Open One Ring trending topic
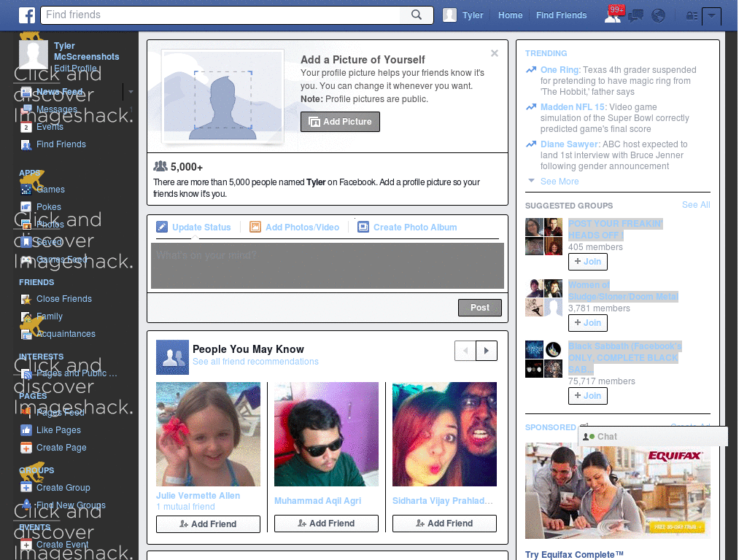Image resolution: width=747 pixels, height=560 pixels. coord(560,70)
